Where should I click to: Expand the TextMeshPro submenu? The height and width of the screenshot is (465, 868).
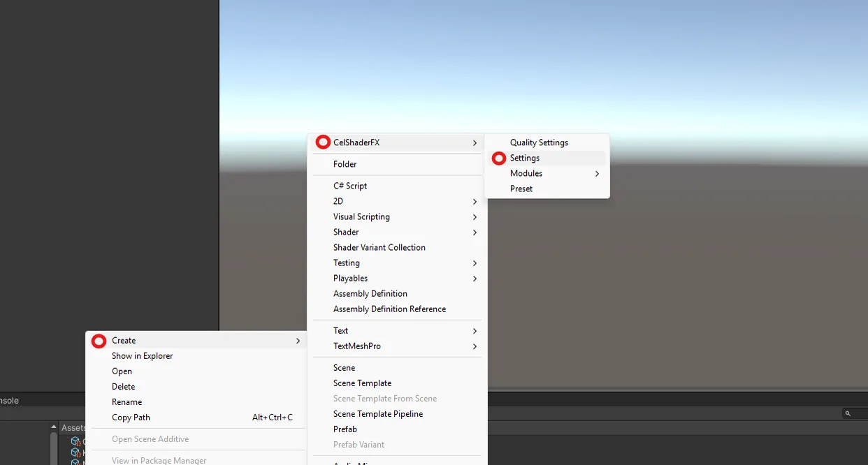point(396,346)
